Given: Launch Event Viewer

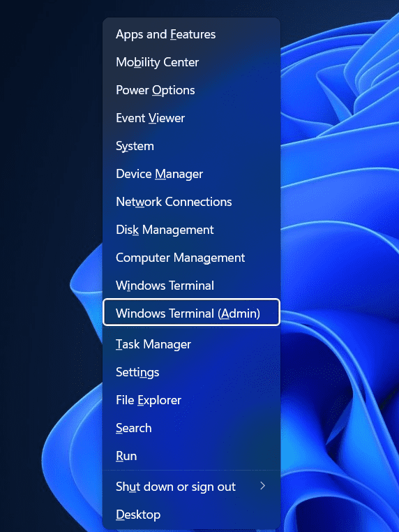Looking at the screenshot, I should (192, 118).
